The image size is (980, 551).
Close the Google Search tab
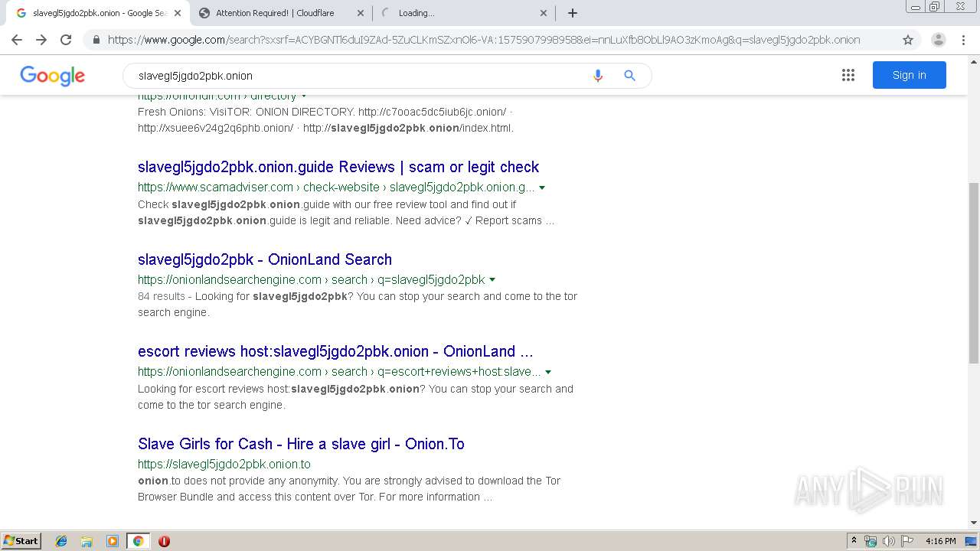178,13
